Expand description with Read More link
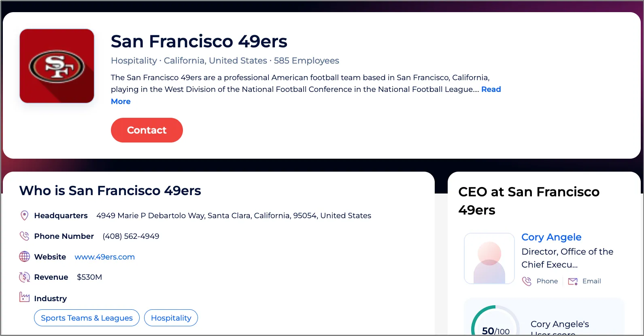 pyautogui.click(x=491, y=89)
